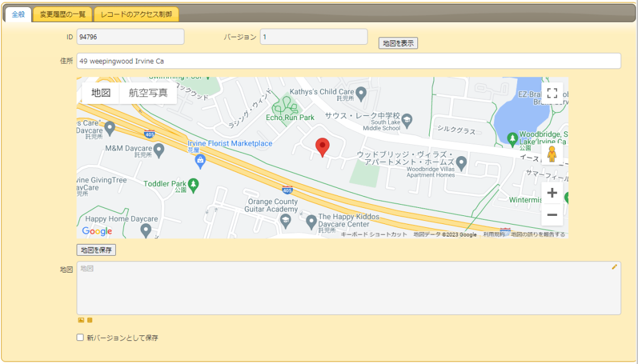Open the キーボード ショートカット map button

[374, 235]
